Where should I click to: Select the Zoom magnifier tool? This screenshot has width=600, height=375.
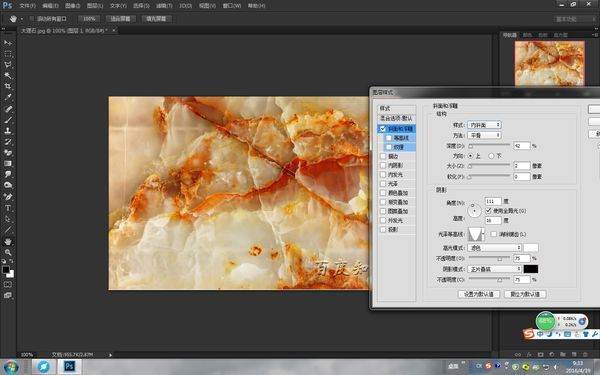8,253
